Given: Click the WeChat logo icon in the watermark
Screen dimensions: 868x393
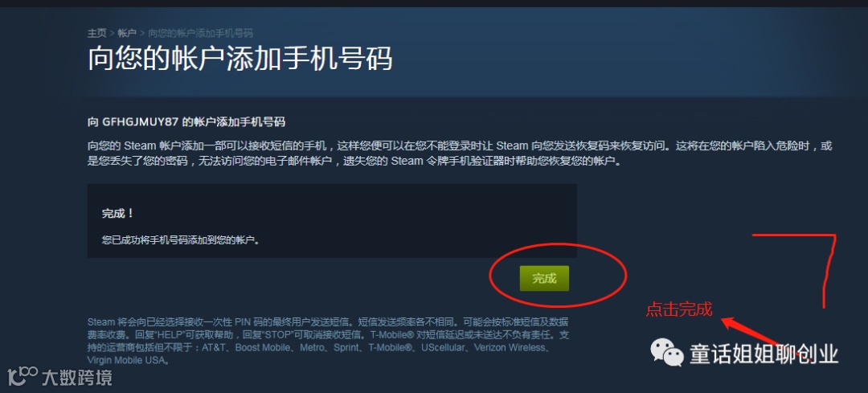Looking at the screenshot, I should pyautogui.click(x=666, y=353).
